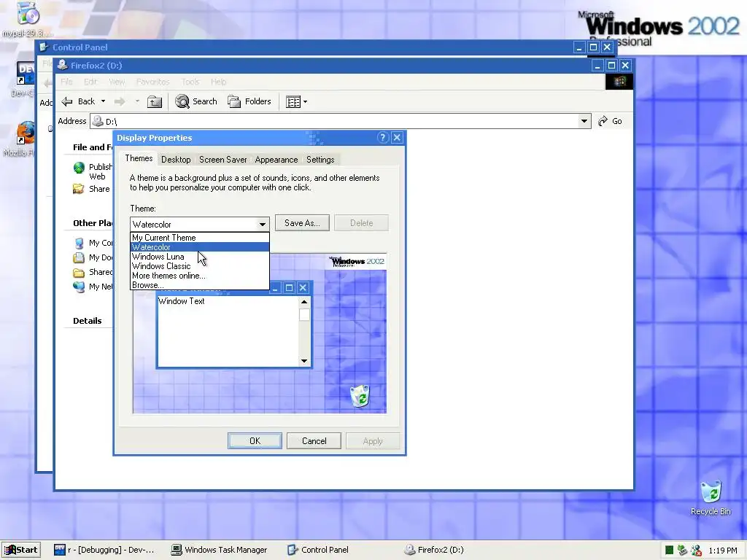Viewport: 747px width, 560px height.
Task: Click the 1:19 PM clock
Action: tap(723, 551)
